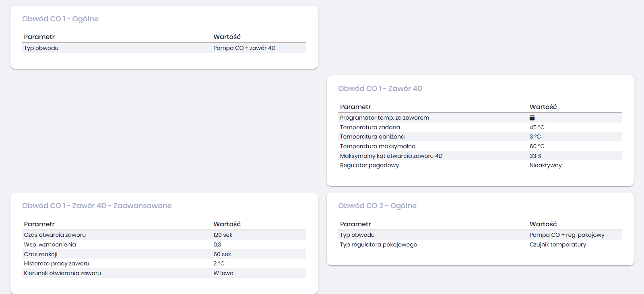
Task: Click the Kierunek otwierania zaworu value W lewo
Action: point(223,273)
